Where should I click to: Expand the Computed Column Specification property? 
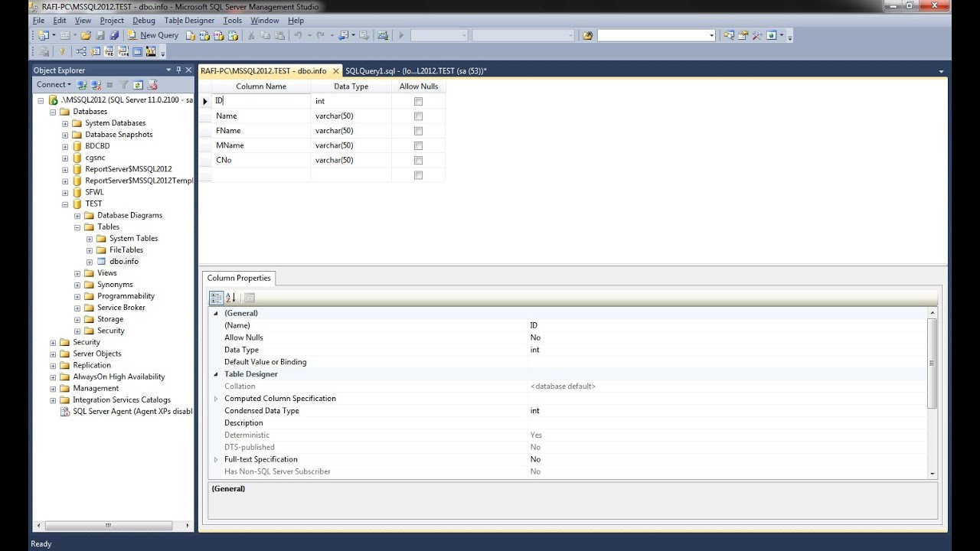[x=216, y=399]
